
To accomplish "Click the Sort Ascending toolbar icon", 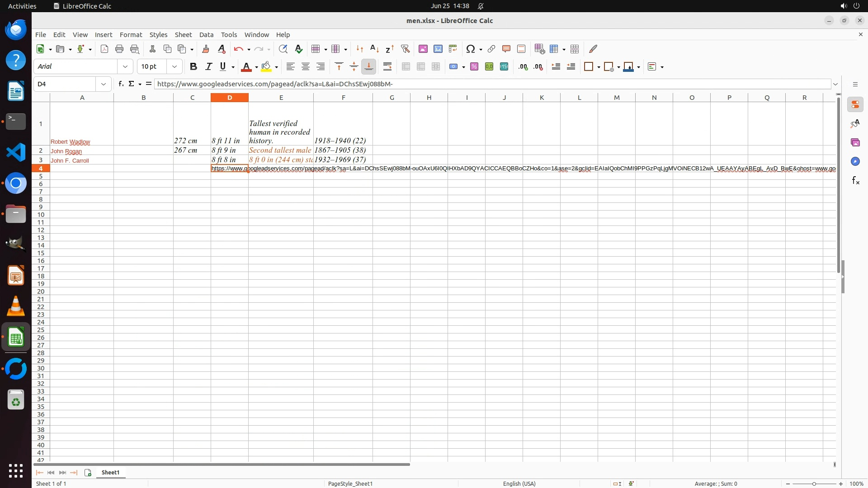I will [374, 49].
